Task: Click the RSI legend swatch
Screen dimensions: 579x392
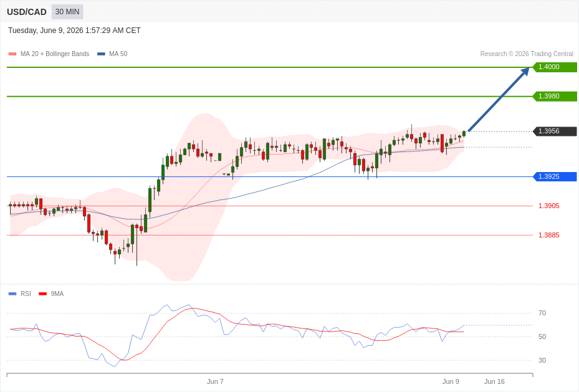Action: (12, 294)
